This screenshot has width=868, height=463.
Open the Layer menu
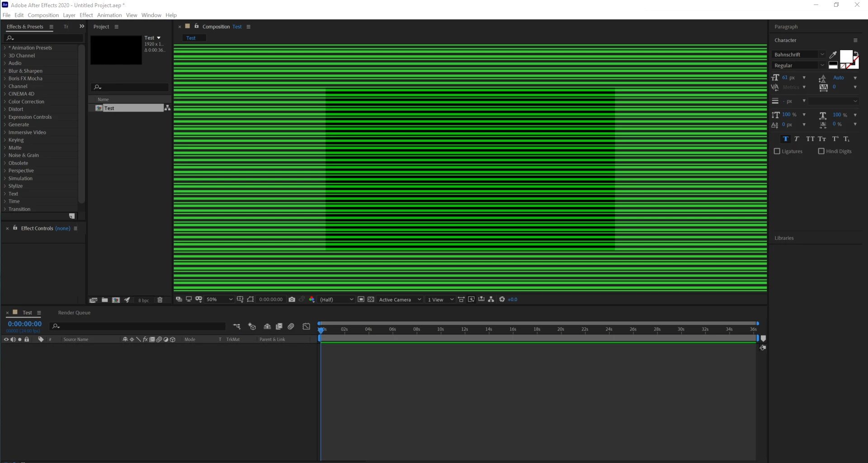point(69,15)
